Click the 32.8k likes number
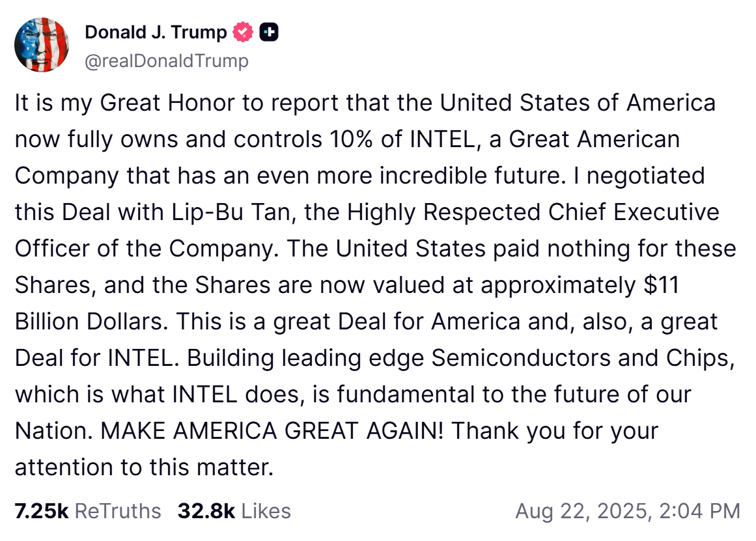Screen dimensions: 756x541 click(206, 511)
